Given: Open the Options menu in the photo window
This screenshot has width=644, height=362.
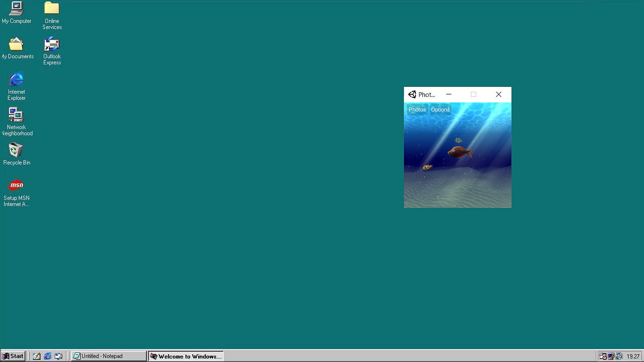Looking at the screenshot, I should 440,110.
